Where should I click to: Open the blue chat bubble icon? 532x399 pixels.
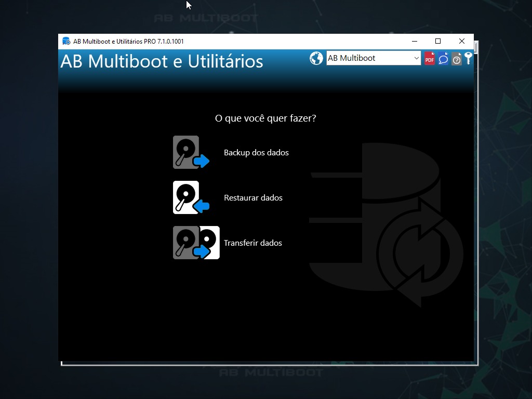coord(443,58)
